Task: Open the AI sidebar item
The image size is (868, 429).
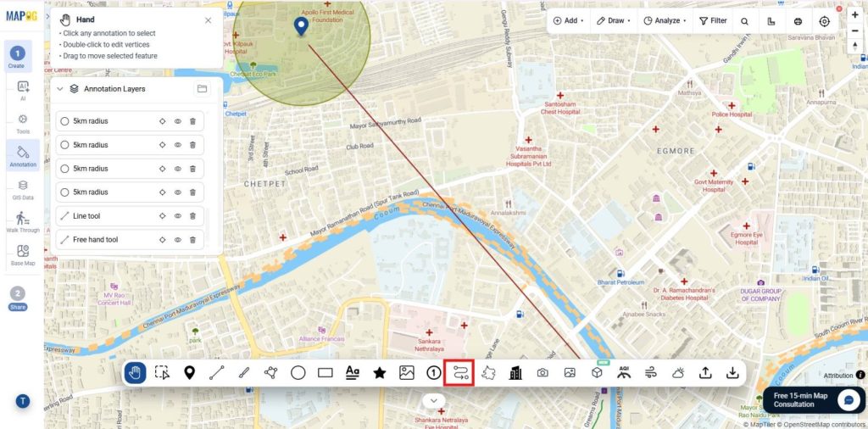Action: pos(23,91)
